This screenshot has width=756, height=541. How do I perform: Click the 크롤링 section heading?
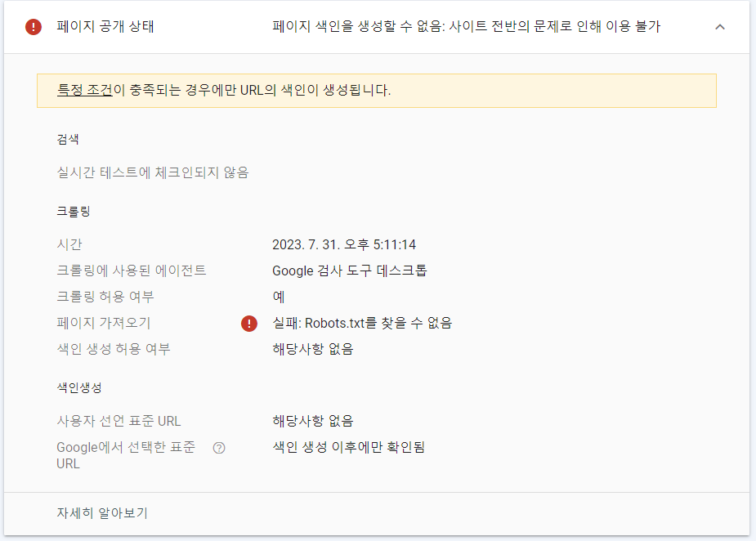pos(74,211)
